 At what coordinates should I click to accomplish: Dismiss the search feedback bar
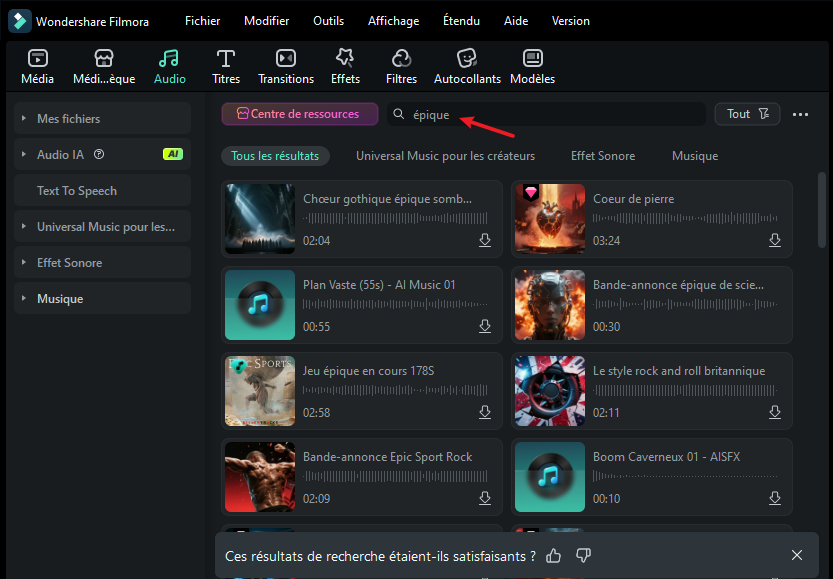tap(796, 555)
